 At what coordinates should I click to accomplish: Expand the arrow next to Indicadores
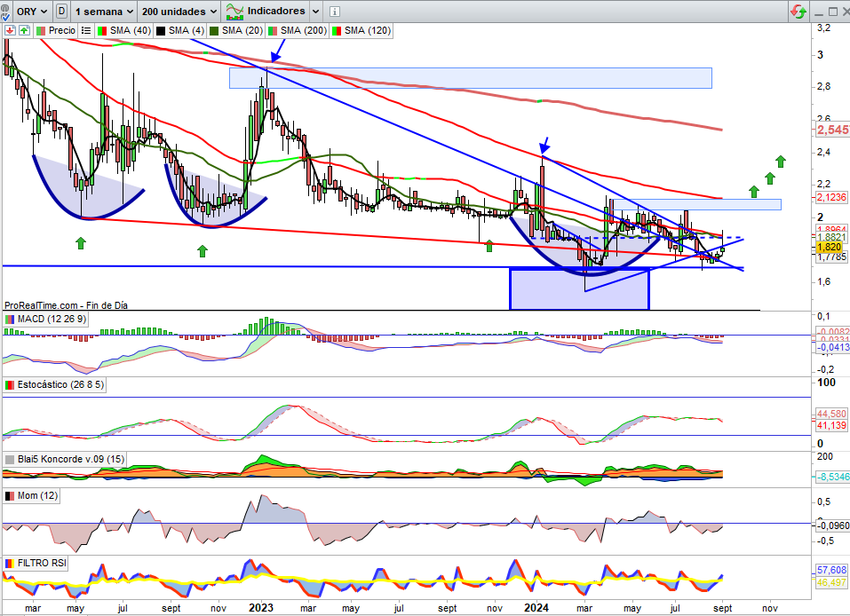point(315,12)
